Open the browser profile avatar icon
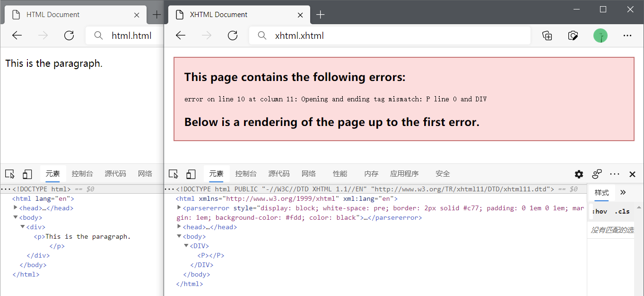This screenshot has height=296, width=644. [600, 35]
